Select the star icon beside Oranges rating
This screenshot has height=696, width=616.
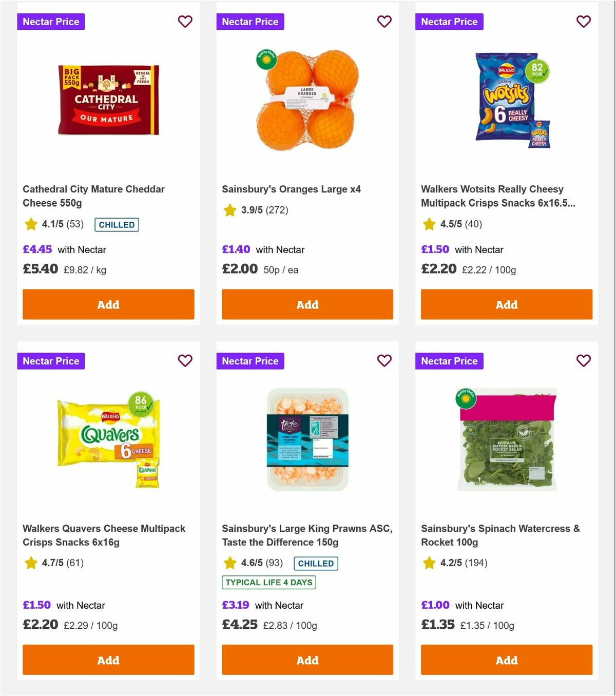(229, 210)
